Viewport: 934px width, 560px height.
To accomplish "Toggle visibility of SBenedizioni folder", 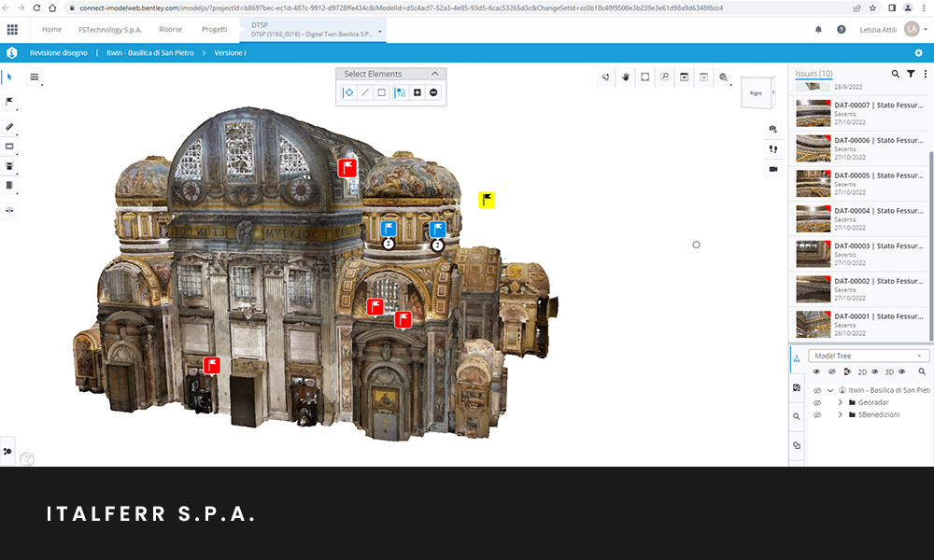I will (816, 414).
